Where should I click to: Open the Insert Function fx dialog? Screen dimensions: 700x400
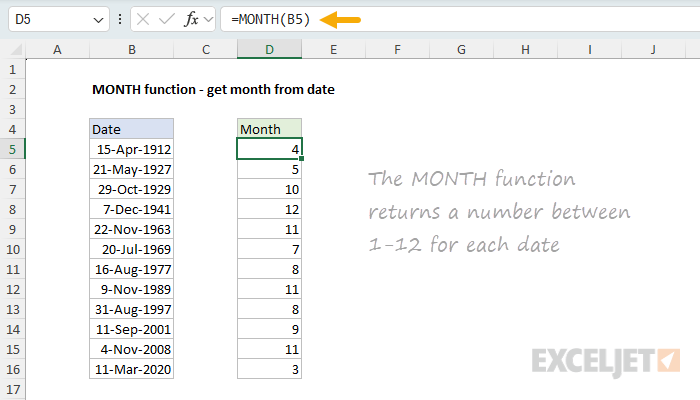click(x=191, y=20)
